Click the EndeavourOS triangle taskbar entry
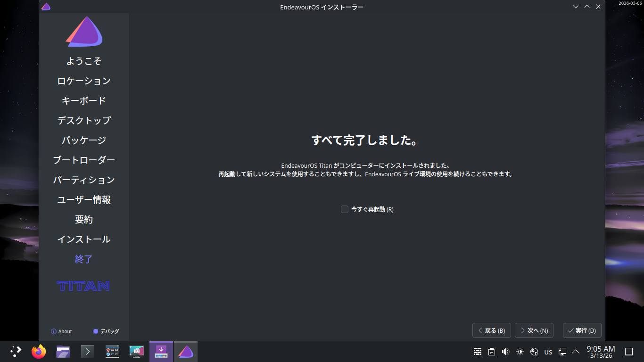 tap(186, 352)
